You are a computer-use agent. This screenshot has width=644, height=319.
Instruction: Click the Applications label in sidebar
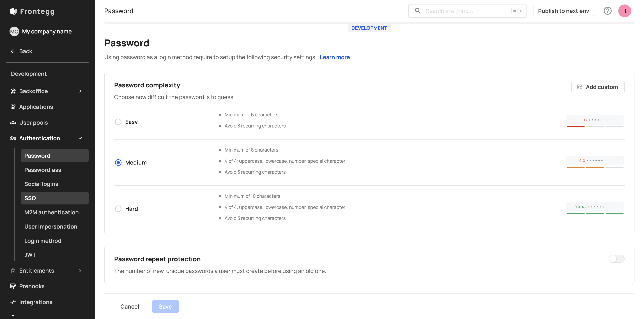36,107
